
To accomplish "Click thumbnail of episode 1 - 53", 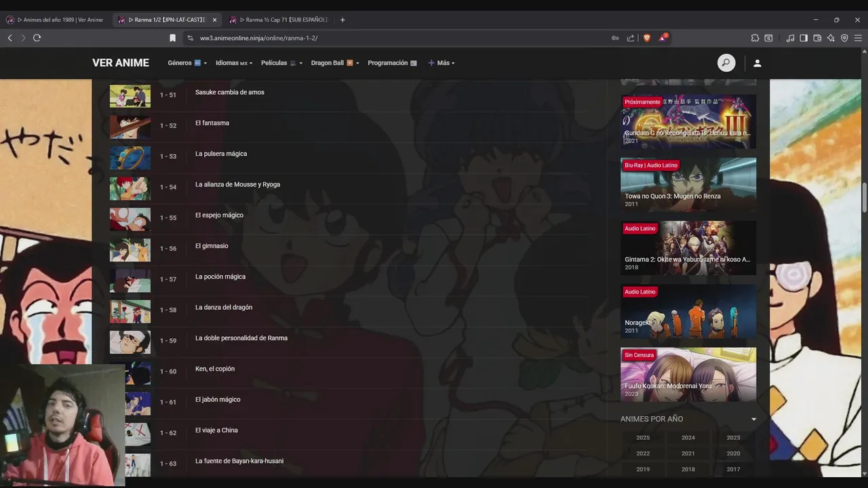I will point(130,157).
